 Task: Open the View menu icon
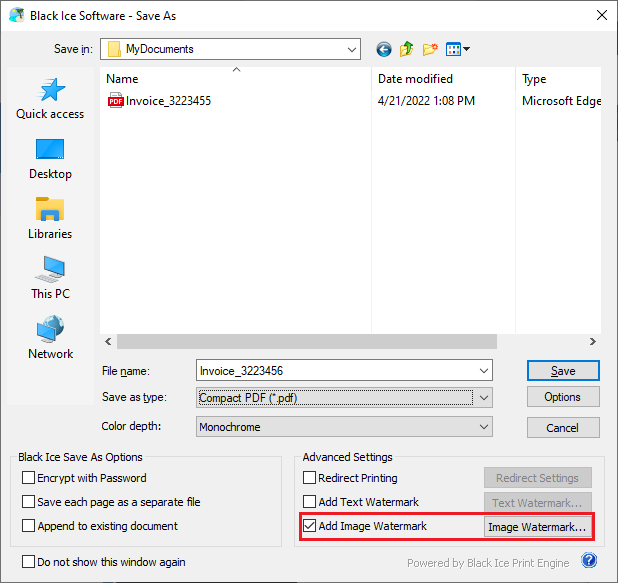(x=458, y=49)
